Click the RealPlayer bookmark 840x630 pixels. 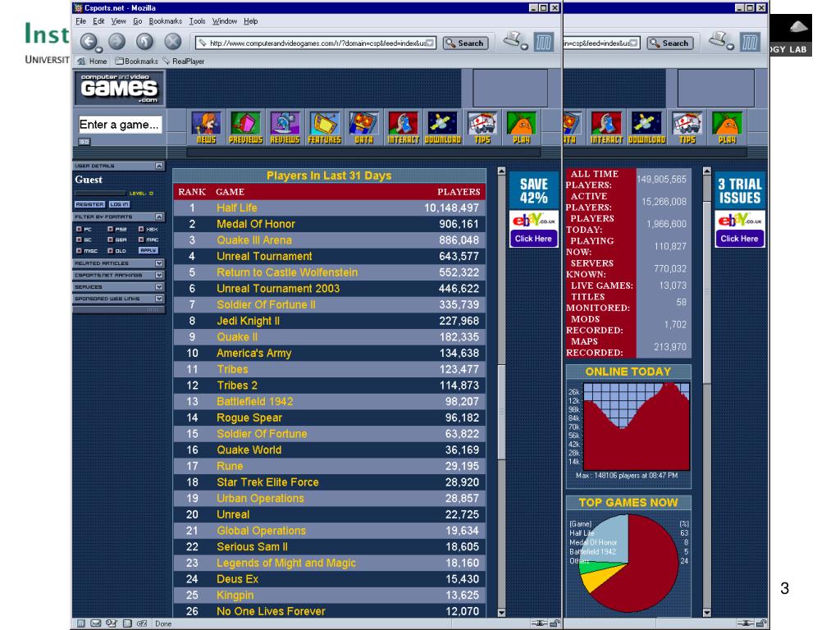(x=184, y=62)
